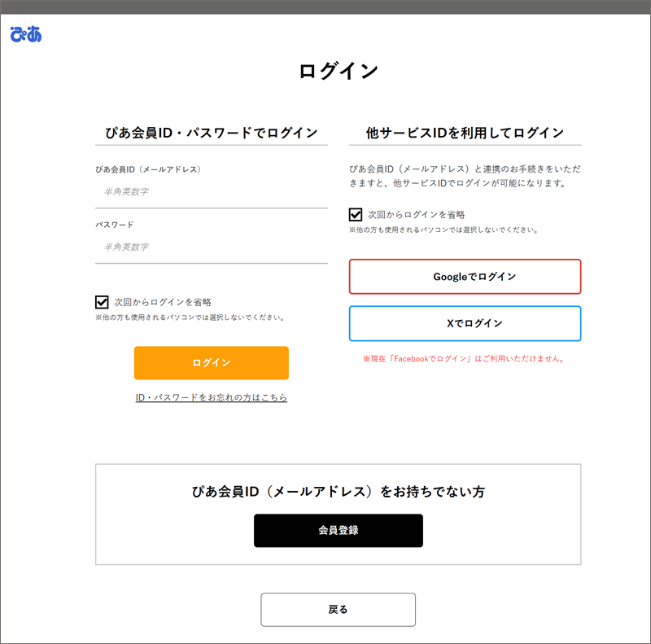Click the red Facebookでログイン unavailable notice
651x644 pixels.
coord(465,358)
